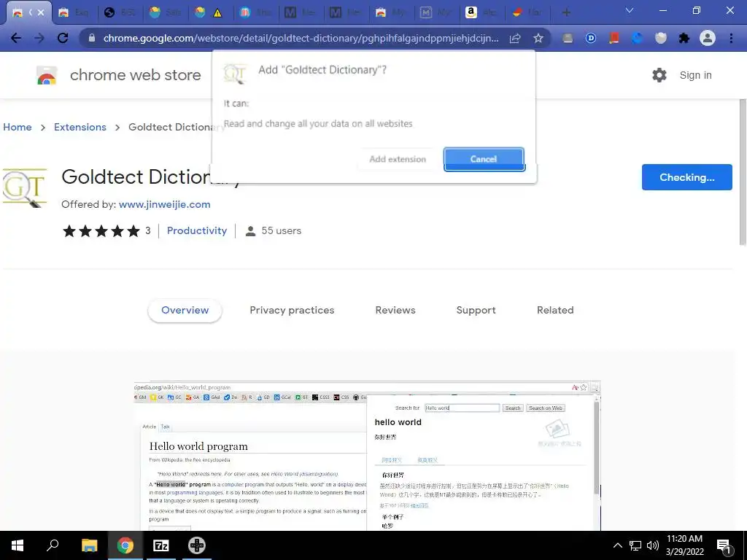Click the extension preview screenshot

pos(367,456)
